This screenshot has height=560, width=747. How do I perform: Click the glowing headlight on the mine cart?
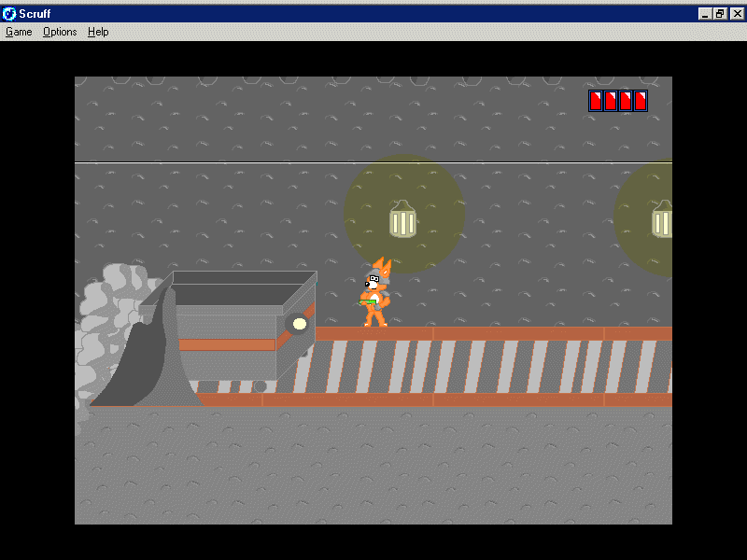click(299, 324)
